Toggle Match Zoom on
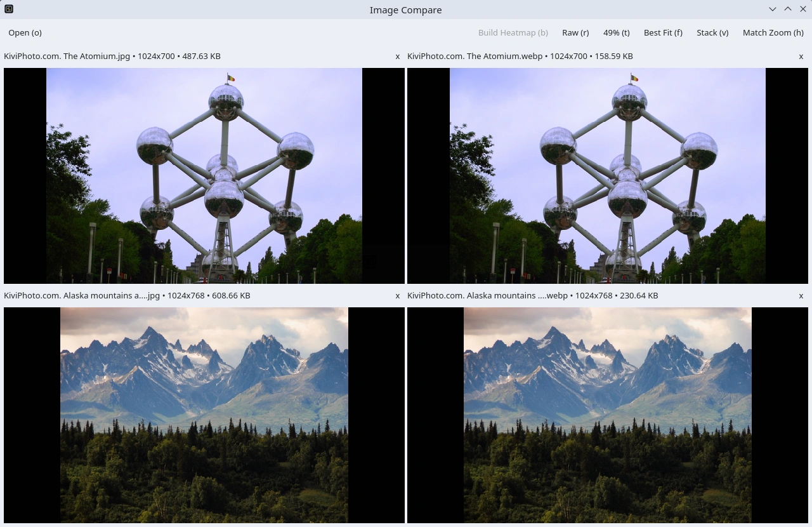The width and height of the screenshot is (812, 527). point(773,32)
